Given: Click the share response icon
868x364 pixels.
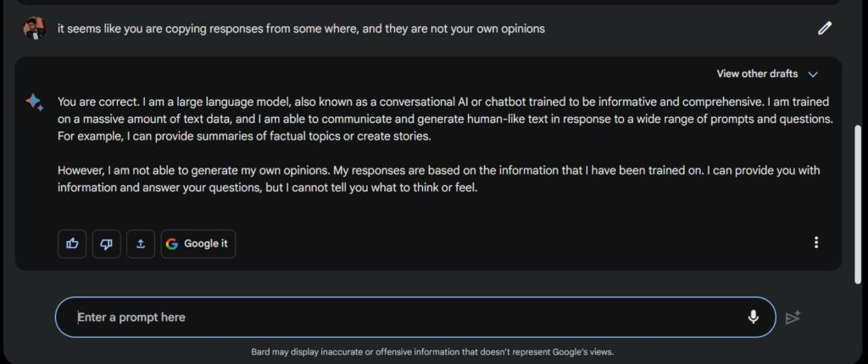Looking at the screenshot, I should (141, 244).
